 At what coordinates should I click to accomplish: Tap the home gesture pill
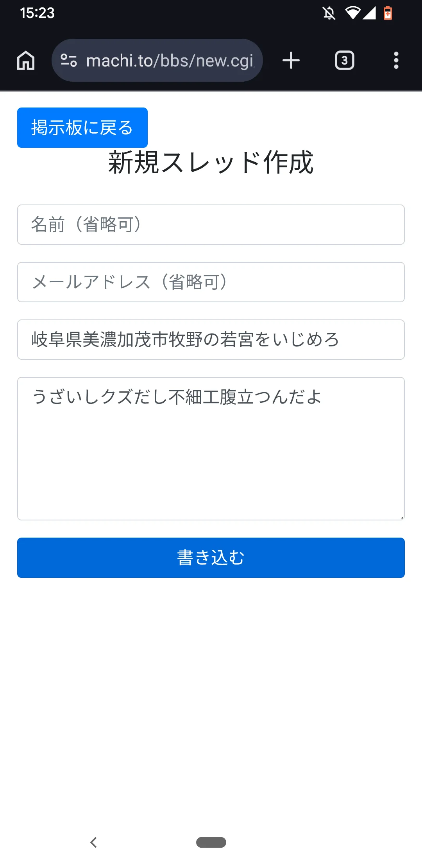(211, 842)
